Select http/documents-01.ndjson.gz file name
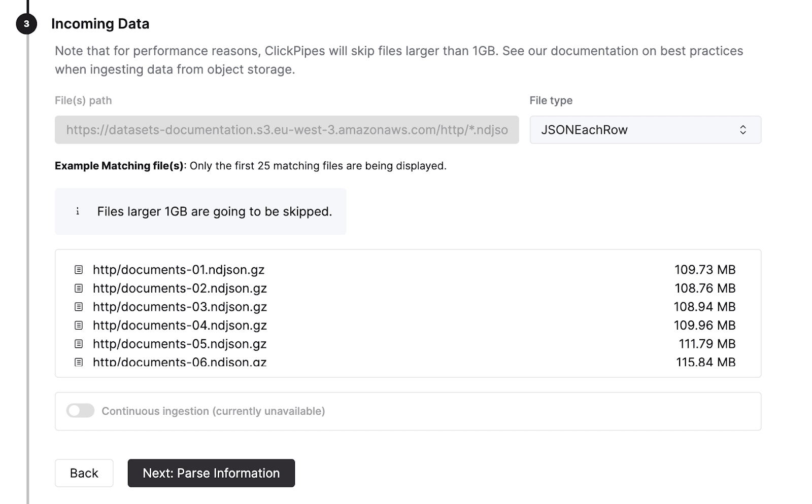The height and width of the screenshot is (504, 812). [179, 270]
